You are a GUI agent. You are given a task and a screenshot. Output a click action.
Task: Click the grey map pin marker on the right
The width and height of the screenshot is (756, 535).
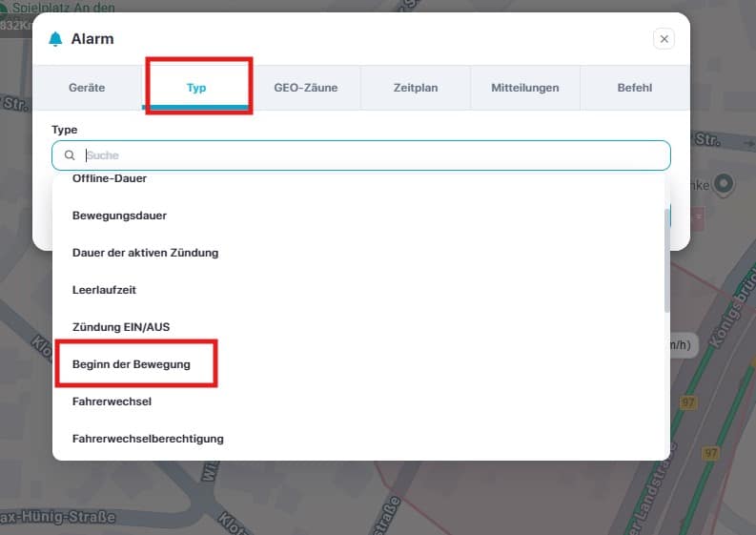(724, 182)
